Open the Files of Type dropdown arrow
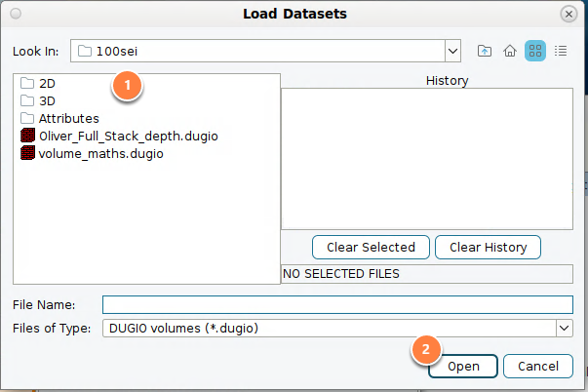 coord(564,329)
